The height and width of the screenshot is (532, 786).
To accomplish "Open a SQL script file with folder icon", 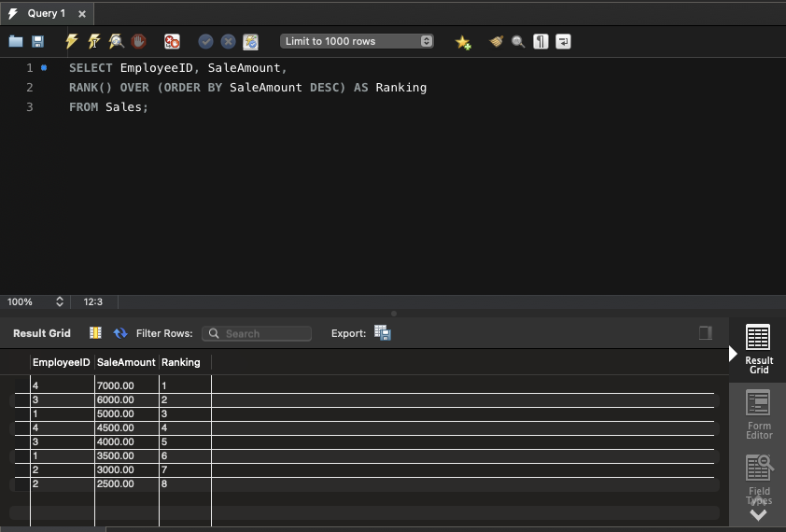I will (x=16, y=41).
